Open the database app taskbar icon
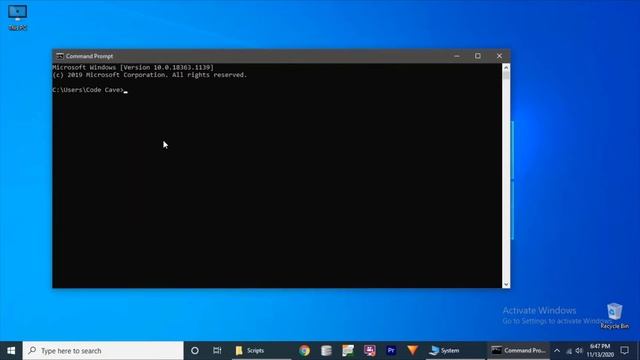The image size is (640, 360). pos(326,351)
